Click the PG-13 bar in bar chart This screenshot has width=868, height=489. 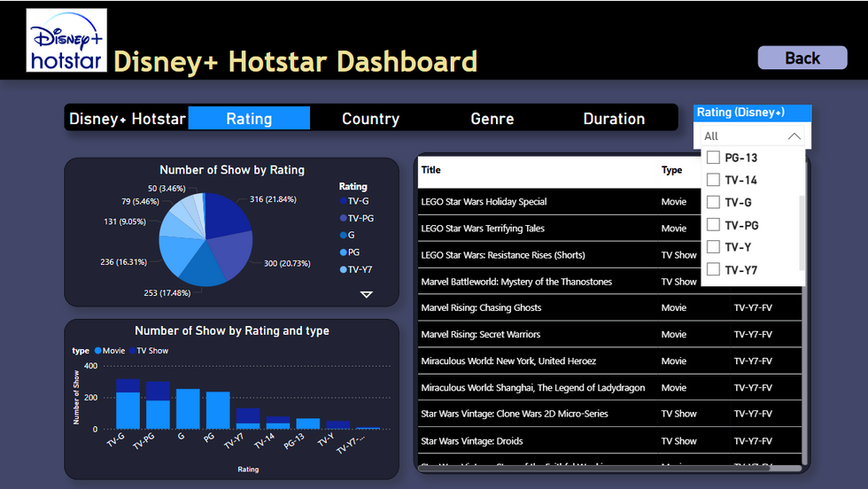click(x=308, y=423)
